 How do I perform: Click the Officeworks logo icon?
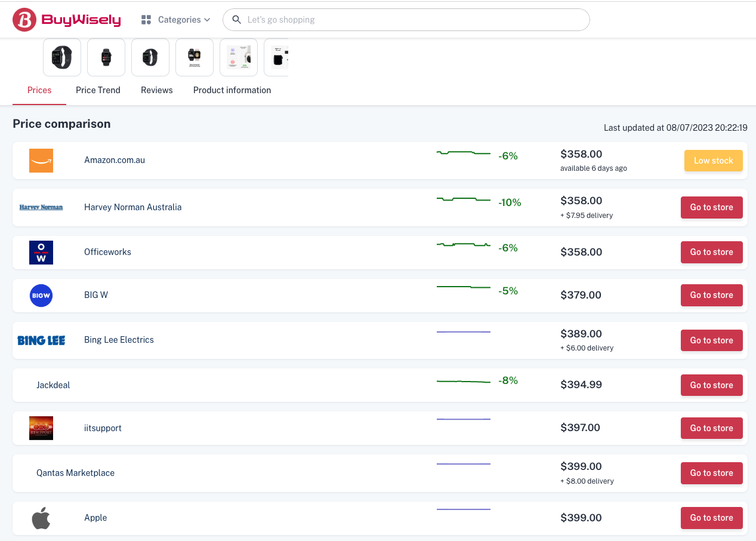[41, 252]
